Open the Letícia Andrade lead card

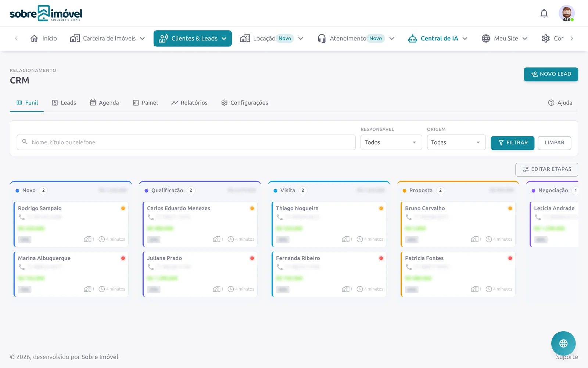[x=554, y=224]
